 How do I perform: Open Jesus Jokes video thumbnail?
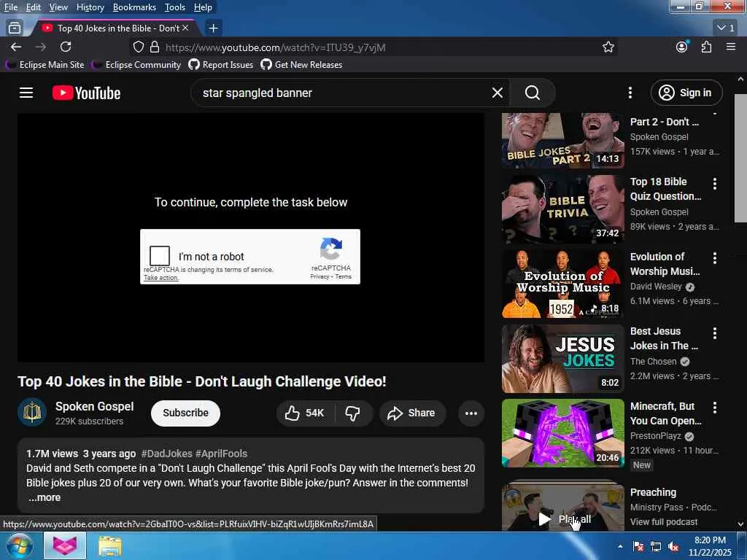(562, 359)
